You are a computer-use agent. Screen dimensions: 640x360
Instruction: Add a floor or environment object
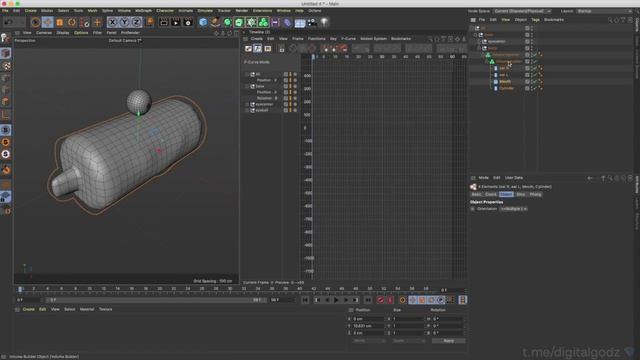coord(300,22)
